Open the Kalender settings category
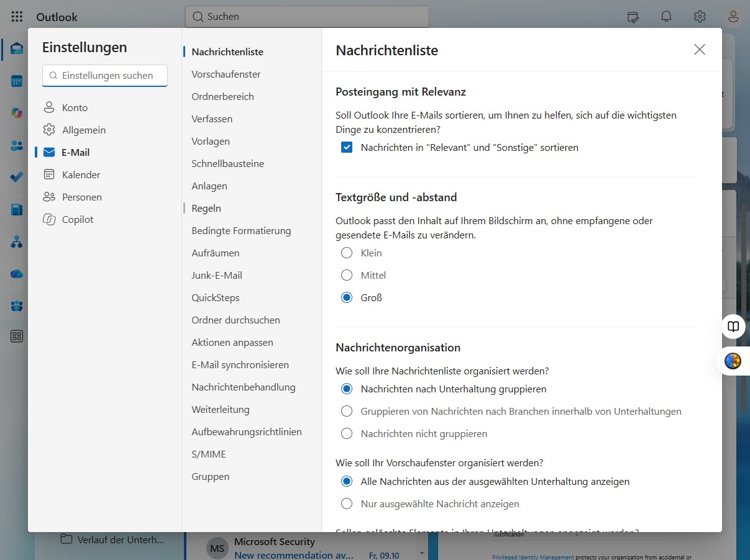 (x=81, y=174)
